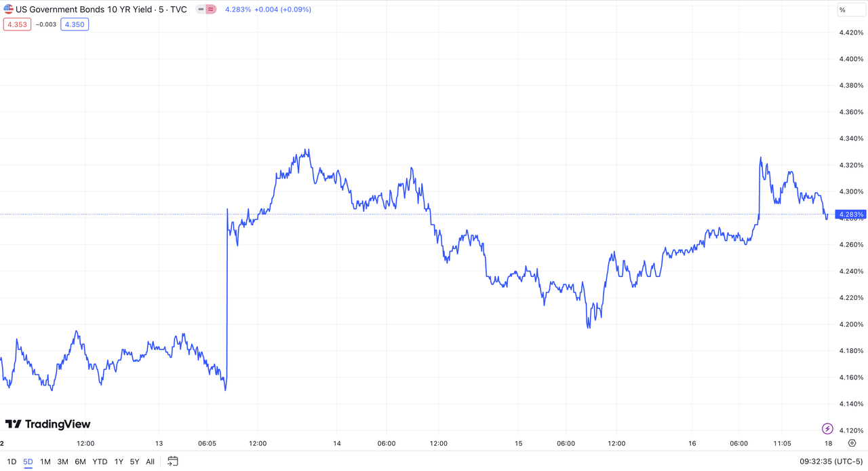Open chart settings hexagon gear icon
Image resolution: width=868 pixels, height=471 pixels.
click(x=852, y=443)
